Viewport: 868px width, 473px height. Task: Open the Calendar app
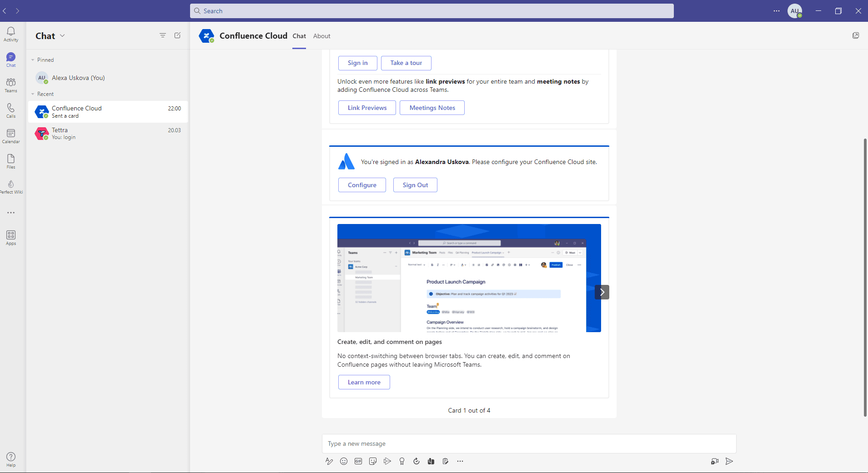11,136
